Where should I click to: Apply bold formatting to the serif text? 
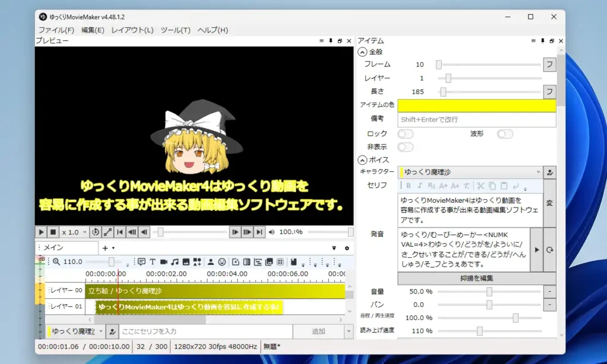(409, 186)
